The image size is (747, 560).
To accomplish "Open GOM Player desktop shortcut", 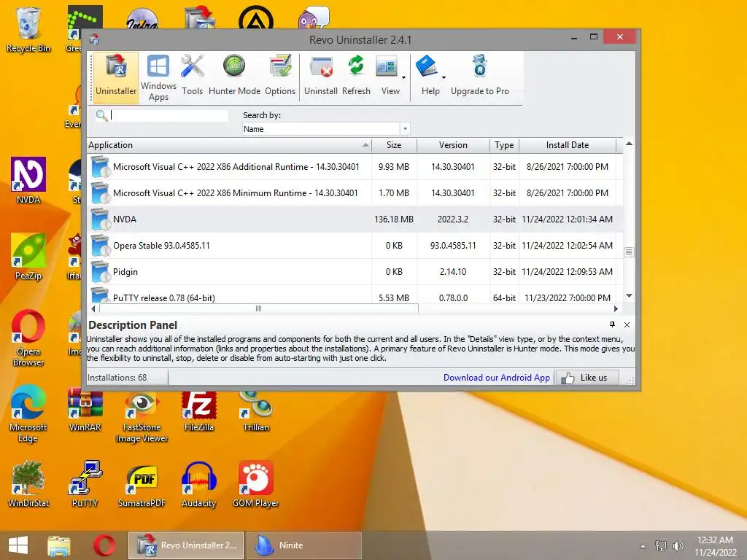I will point(256,484).
